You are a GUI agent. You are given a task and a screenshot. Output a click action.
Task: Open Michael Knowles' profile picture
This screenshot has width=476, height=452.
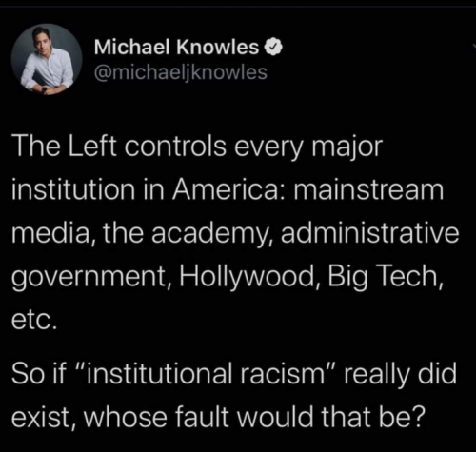(x=47, y=59)
